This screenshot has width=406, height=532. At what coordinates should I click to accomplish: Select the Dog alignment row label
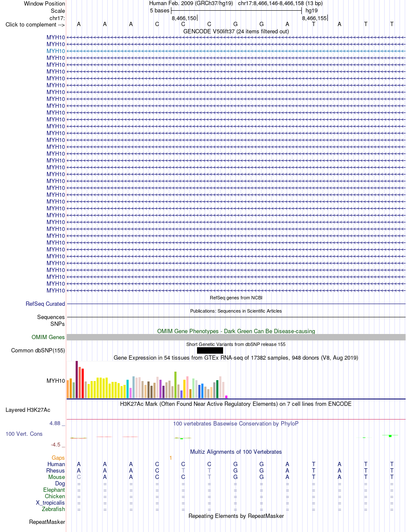point(60,484)
